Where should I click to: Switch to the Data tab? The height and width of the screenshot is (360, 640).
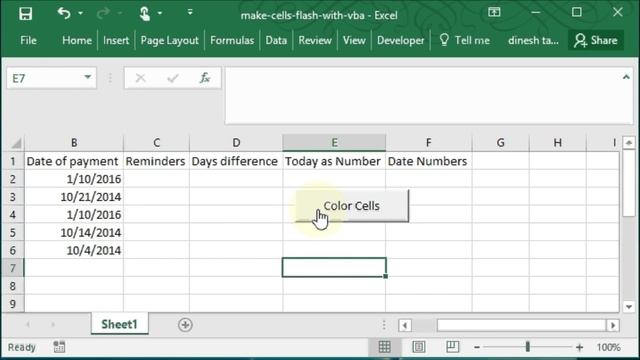[276, 40]
